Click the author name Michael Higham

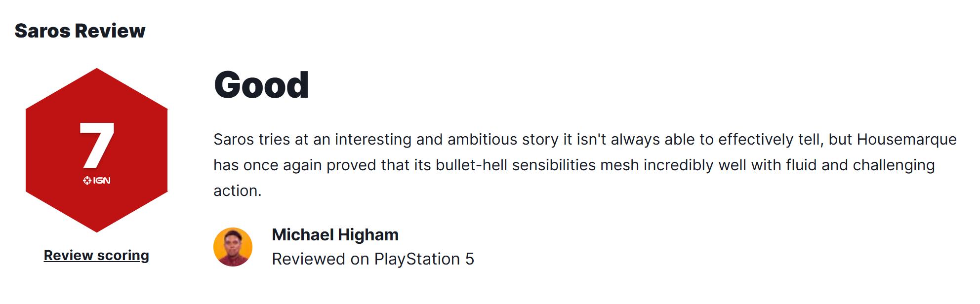(335, 235)
